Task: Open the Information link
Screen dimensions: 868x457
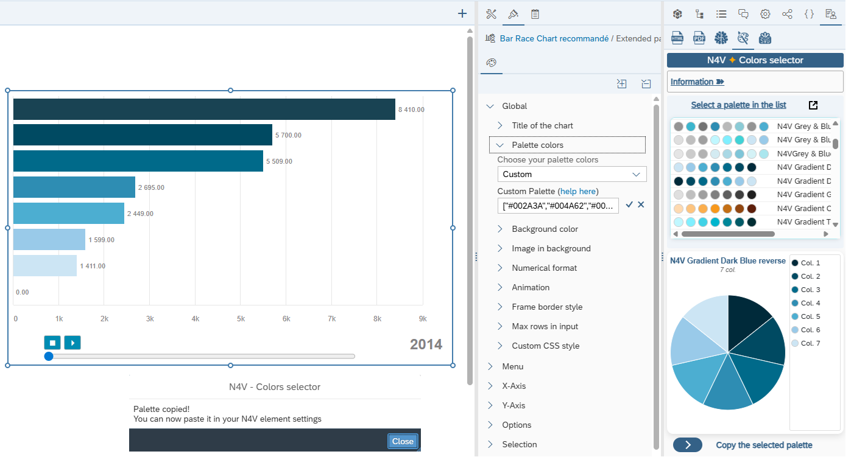Action: click(697, 82)
